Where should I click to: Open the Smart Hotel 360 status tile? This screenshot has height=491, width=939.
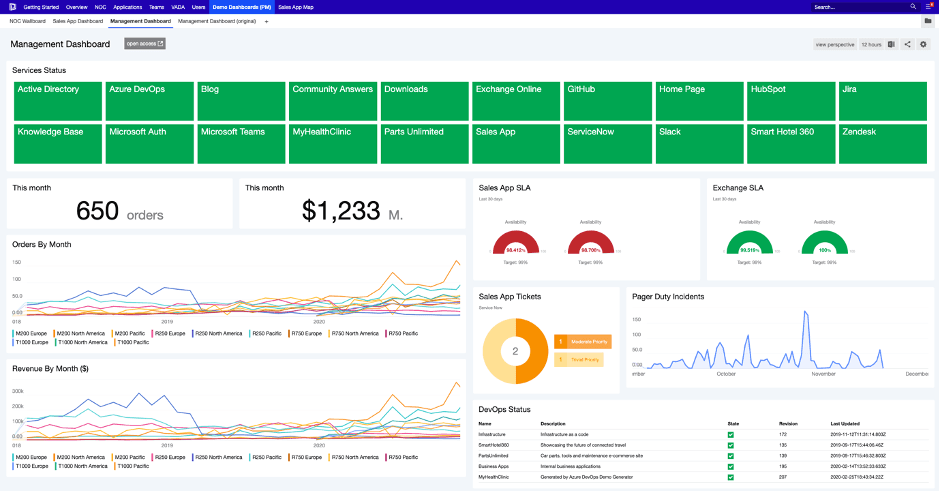(x=791, y=144)
